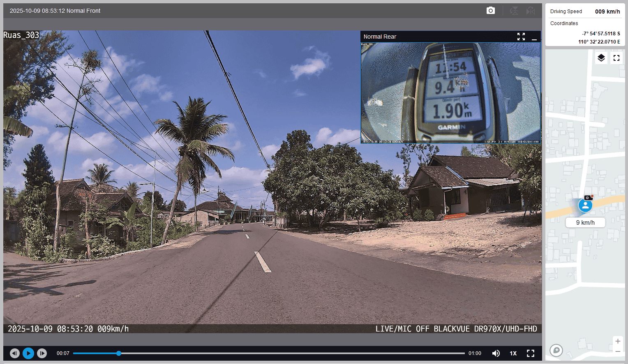Image resolution: width=628 pixels, height=364 pixels.
Task: Step forward to next frame
Action: coord(42,353)
